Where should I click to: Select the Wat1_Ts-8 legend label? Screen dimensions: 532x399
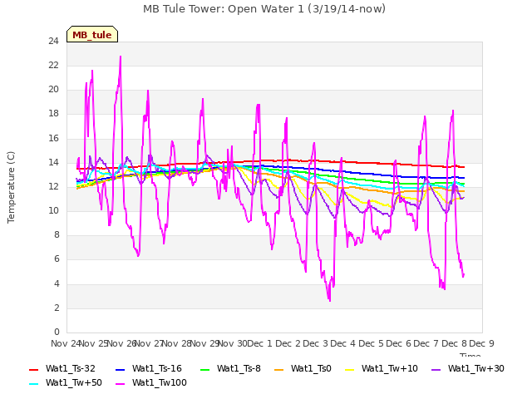[x=239, y=368]
